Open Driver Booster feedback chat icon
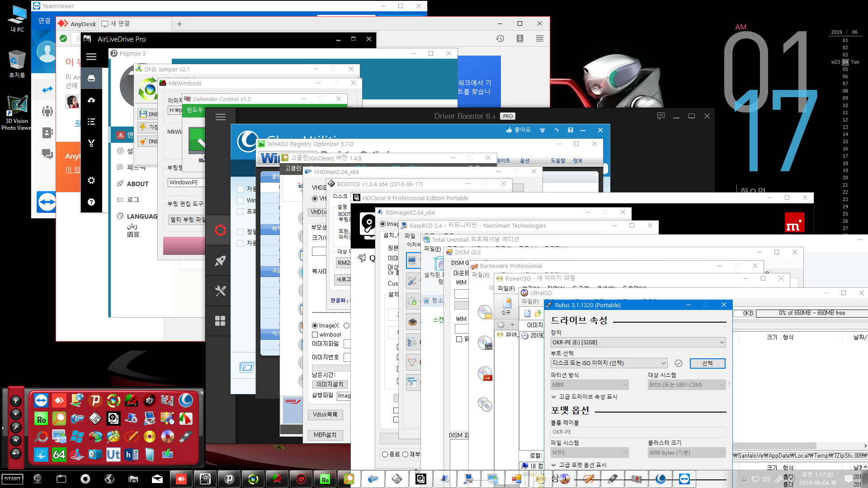Image resolution: width=868 pixels, height=488 pixels. click(x=661, y=116)
